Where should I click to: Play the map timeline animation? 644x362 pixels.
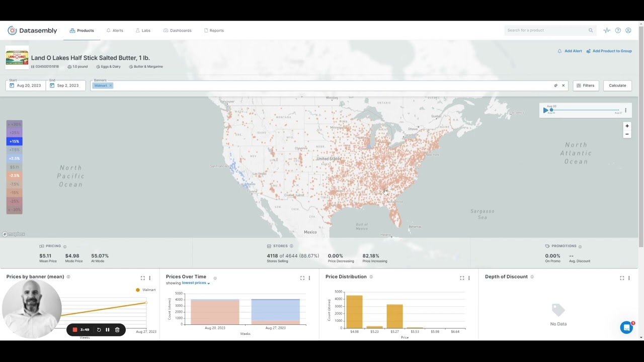(545, 110)
